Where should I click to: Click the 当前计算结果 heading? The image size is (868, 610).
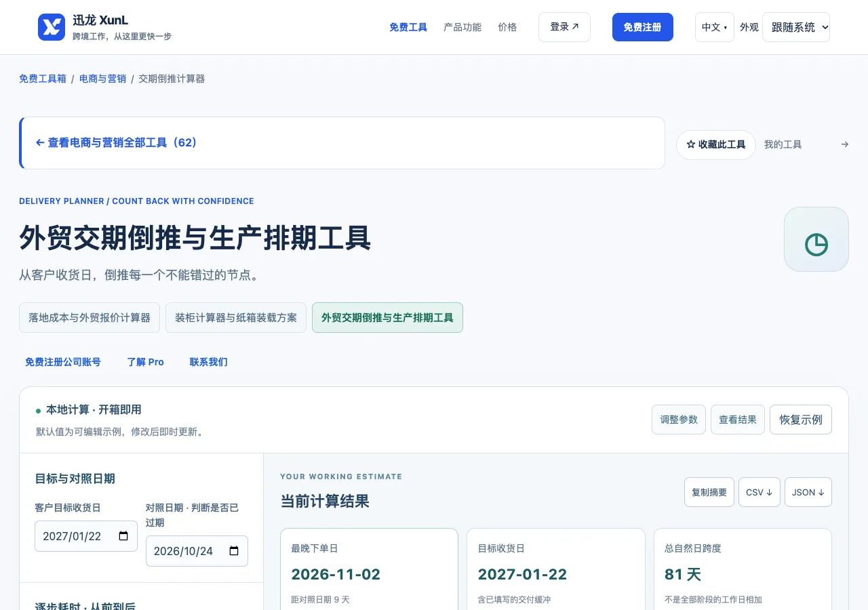click(x=325, y=502)
